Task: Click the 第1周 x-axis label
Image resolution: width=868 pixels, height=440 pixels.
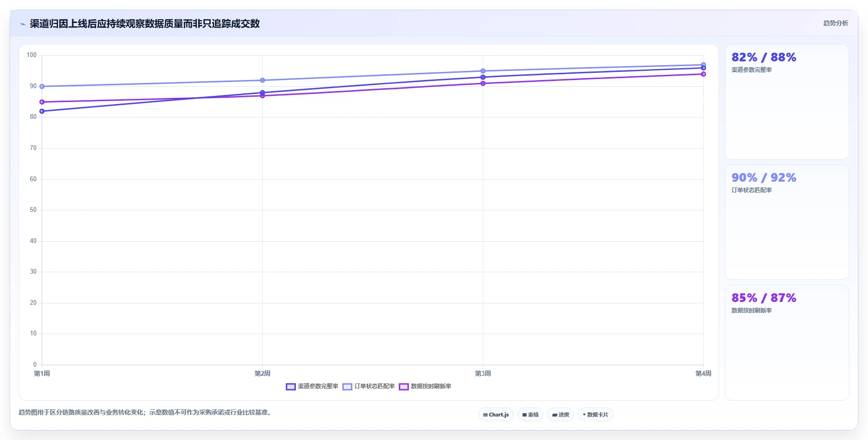Action: coord(42,373)
